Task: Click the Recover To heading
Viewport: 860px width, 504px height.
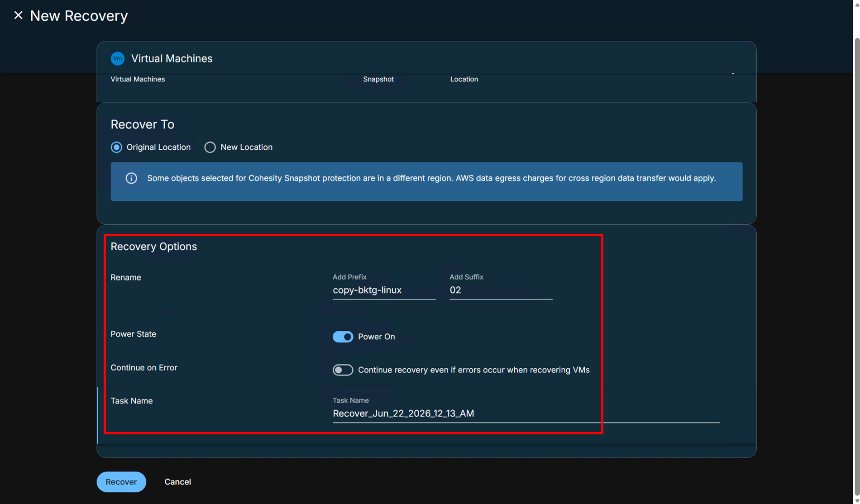Action: [143, 124]
